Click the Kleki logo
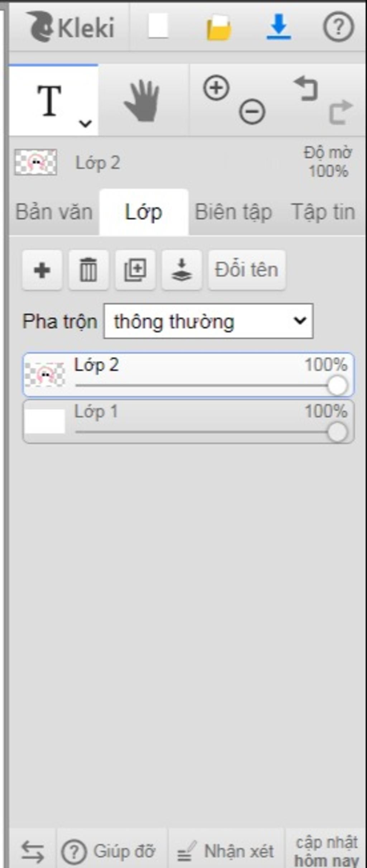This screenshot has height=868, width=367. (71, 27)
